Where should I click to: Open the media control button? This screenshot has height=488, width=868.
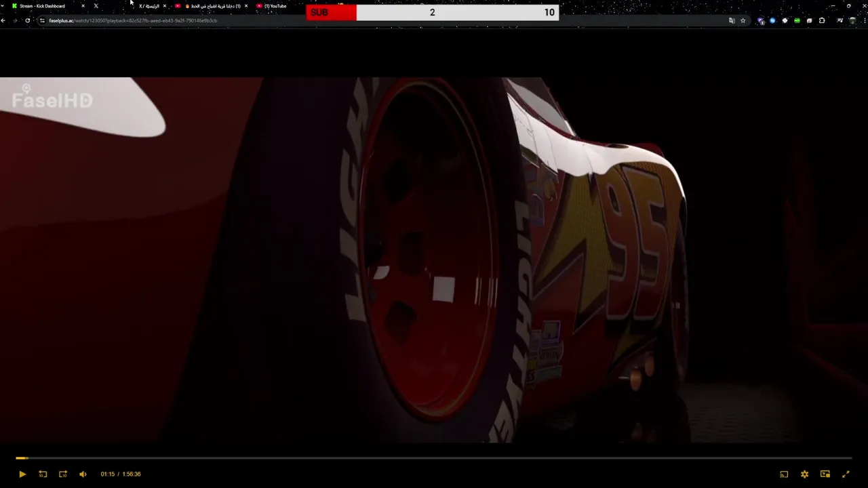(x=840, y=20)
